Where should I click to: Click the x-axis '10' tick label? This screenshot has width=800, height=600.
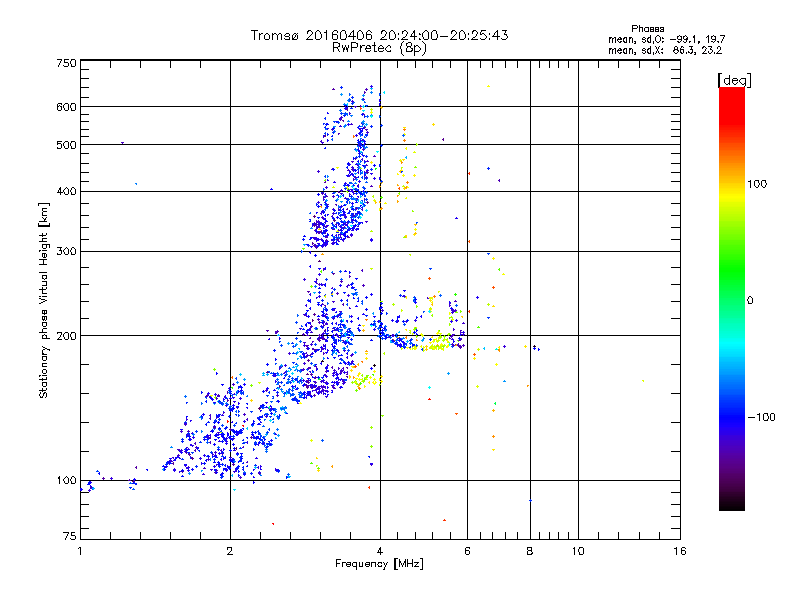click(578, 551)
